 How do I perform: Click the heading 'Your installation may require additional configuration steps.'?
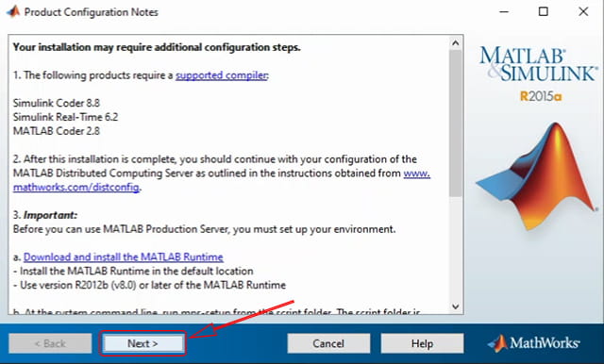[x=157, y=47]
